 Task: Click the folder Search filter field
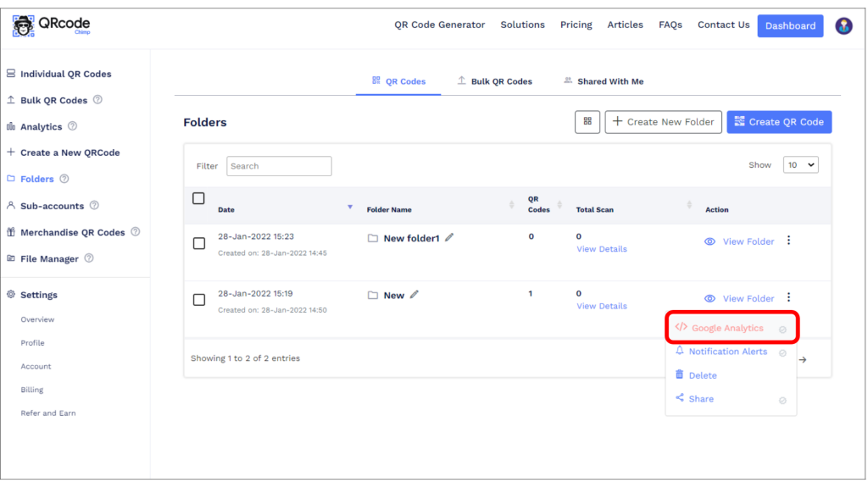click(279, 166)
